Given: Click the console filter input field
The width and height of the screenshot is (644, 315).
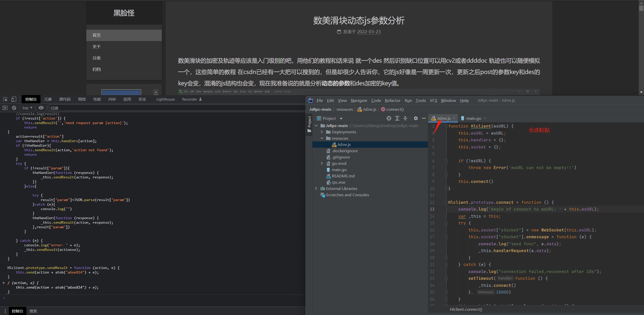Looking at the screenshot, I should click(x=176, y=108).
